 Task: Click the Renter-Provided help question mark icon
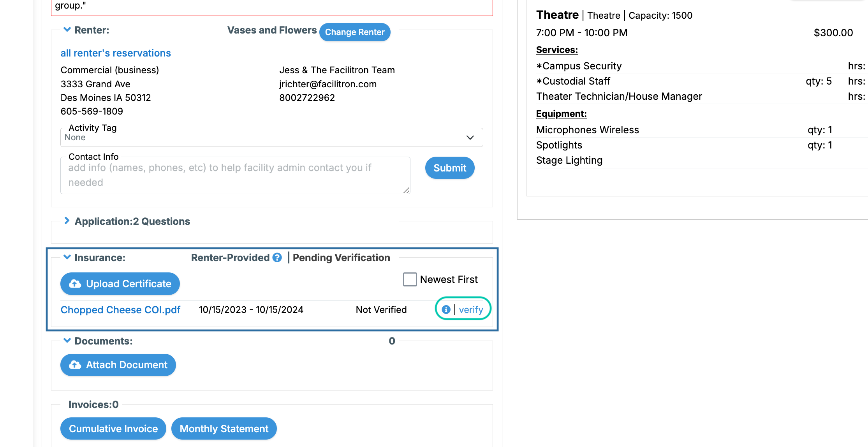(277, 258)
